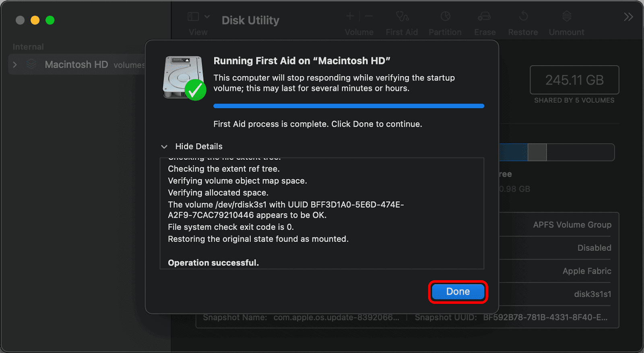Show more toolbar items double chevron
This screenshot has width=644, height=353.
(628, 17)
